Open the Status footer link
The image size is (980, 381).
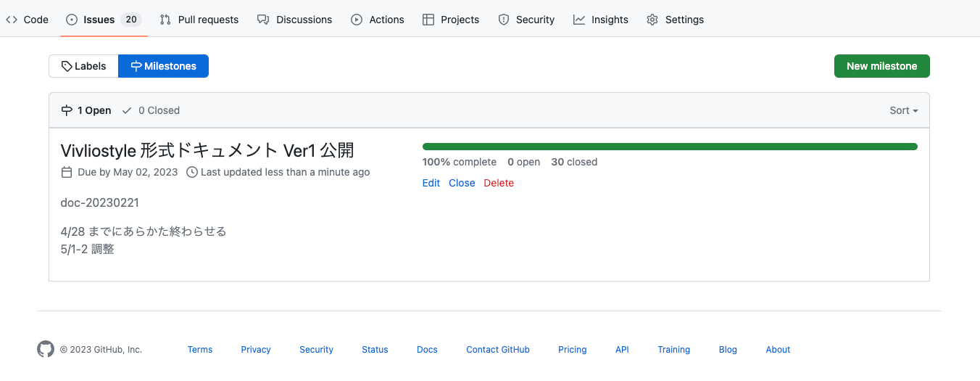375,350
